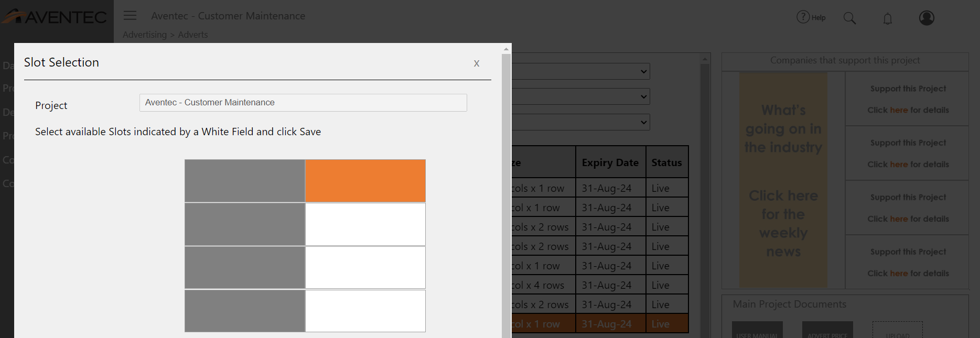
Task: Expand the topmost dropdown behind the dialog
Action: coord(643,72)
